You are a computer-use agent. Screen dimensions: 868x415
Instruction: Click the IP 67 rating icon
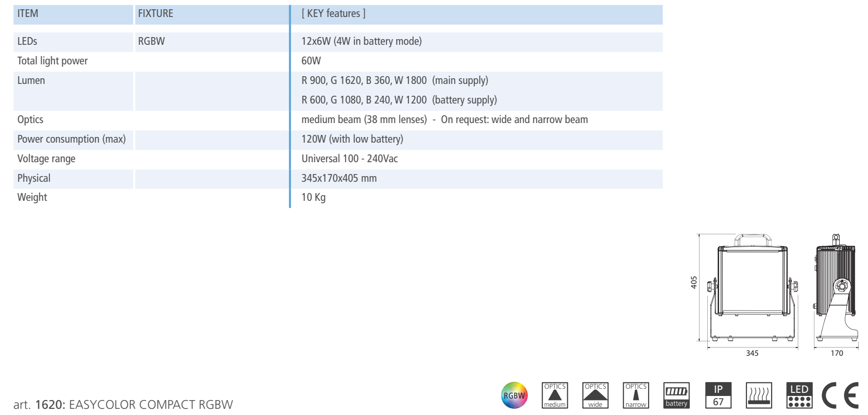[x=718, y=395]
